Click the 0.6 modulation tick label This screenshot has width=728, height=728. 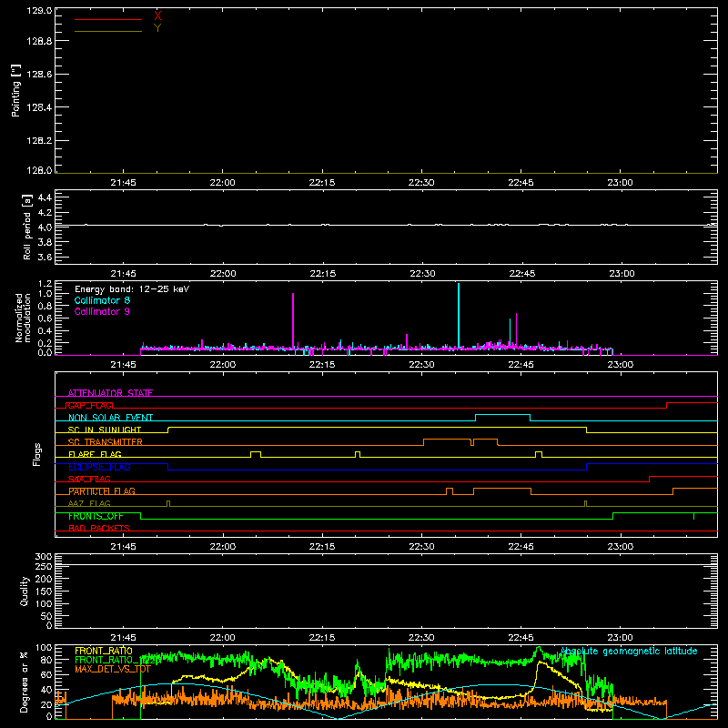pos(45,318)
